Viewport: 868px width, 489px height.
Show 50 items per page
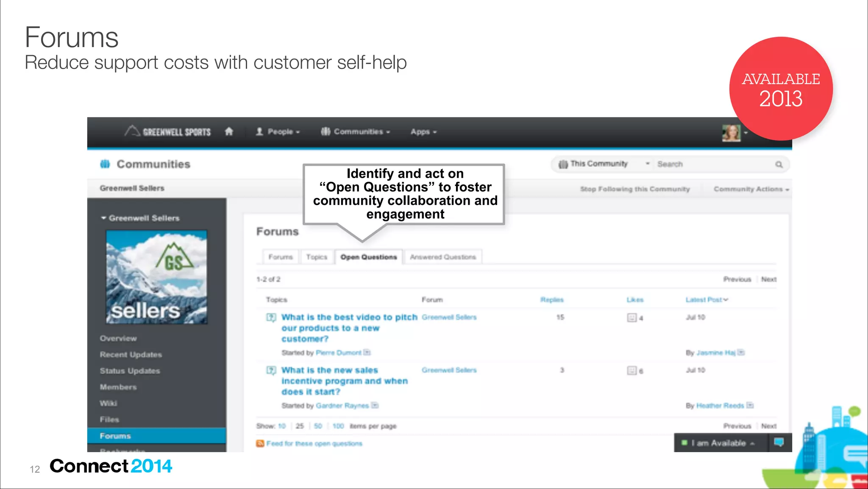click(318, 426)
